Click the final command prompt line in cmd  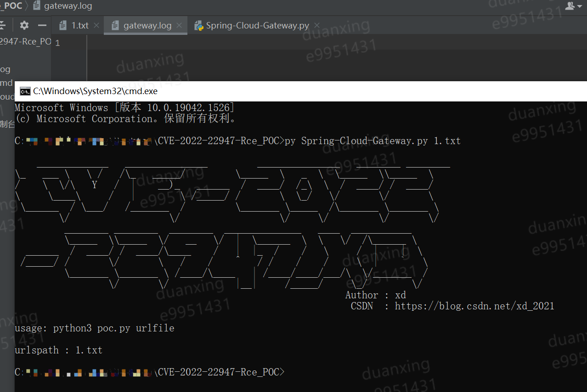click(150, 372)
